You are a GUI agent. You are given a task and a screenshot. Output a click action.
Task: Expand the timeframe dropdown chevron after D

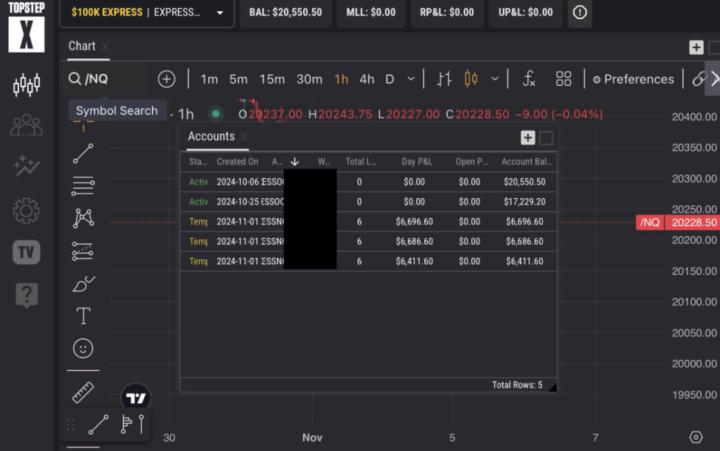coord(411,79)
